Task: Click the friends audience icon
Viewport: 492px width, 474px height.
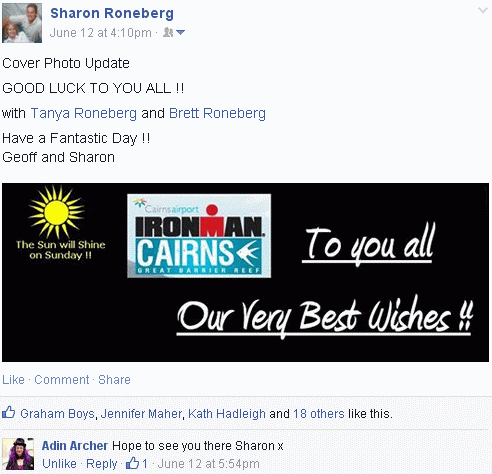Action: 168,32
